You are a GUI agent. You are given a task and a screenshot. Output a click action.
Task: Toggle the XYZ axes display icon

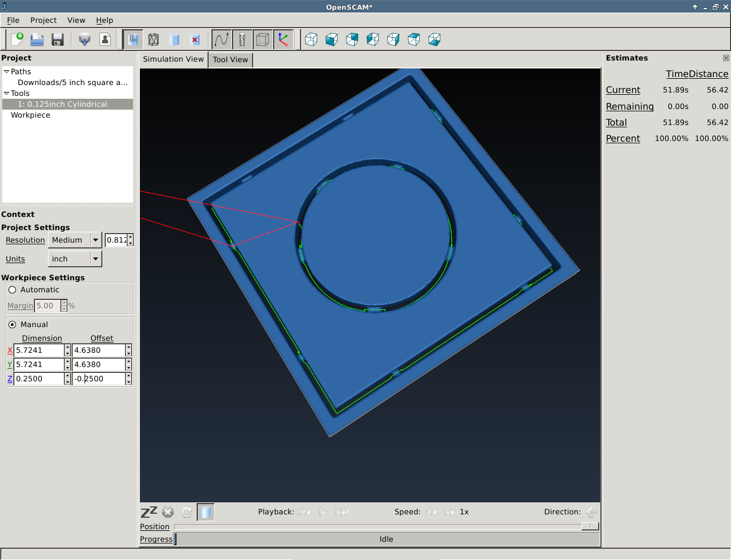pos(283,39)
